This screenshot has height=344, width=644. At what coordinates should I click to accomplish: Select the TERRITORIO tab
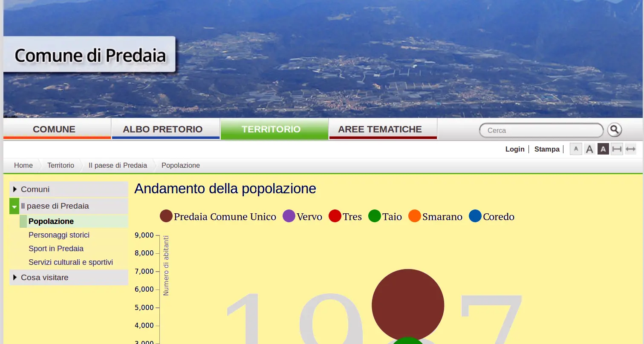(x=274, y=129)
